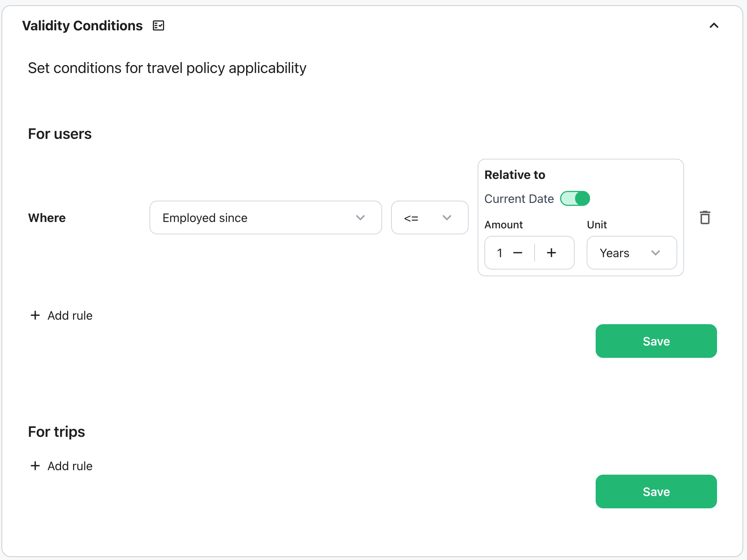Click the Amount value field

click(500, 253)
